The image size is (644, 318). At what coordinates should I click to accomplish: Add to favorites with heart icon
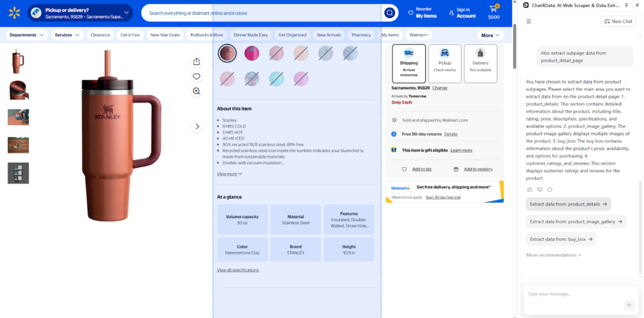pyautogui.click(x=197, y=77)
